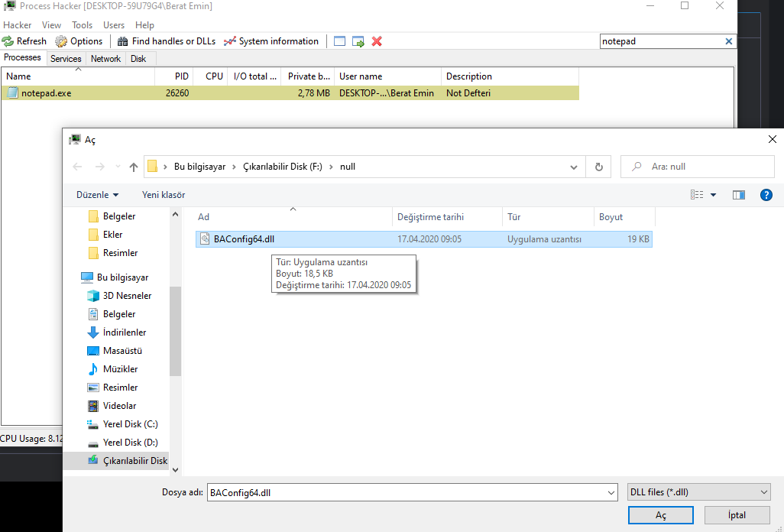Viewport: 784px width, 532px height.
Task: Open the System information graph
Action: pyautogui.click(x=271, y=41)
